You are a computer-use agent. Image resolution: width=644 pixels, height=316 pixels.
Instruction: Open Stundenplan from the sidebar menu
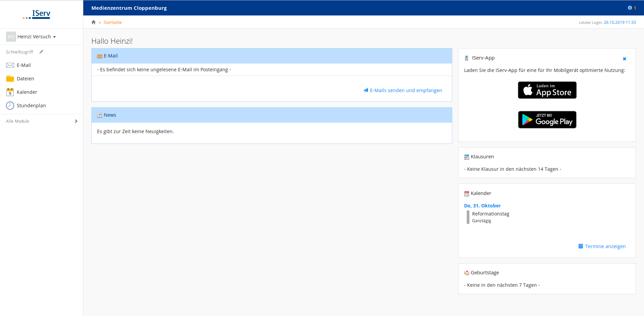[x=31, y=106]
